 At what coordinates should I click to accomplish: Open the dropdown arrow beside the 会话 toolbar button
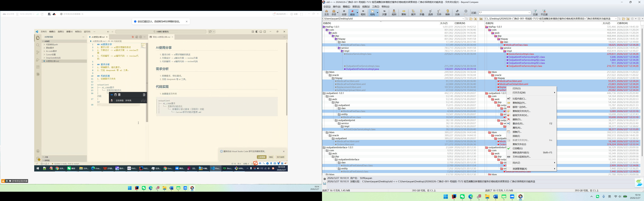[338, 13]
